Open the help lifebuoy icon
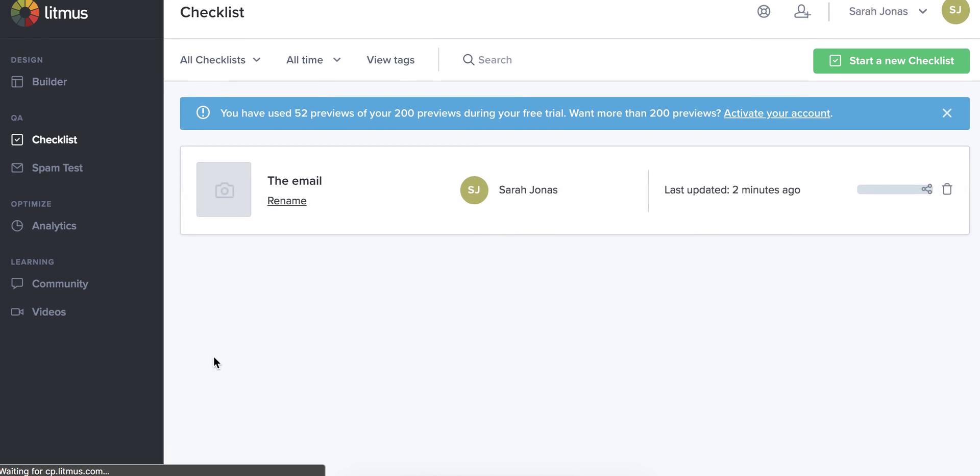 pyautogui.click(x=764, y=11)
